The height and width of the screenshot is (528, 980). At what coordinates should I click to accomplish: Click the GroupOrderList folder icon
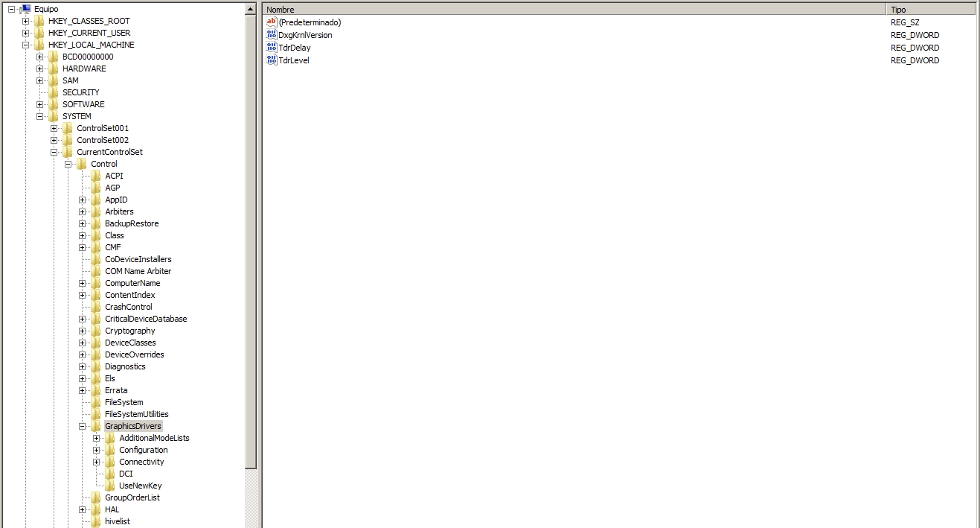click(x=96, y=497)
